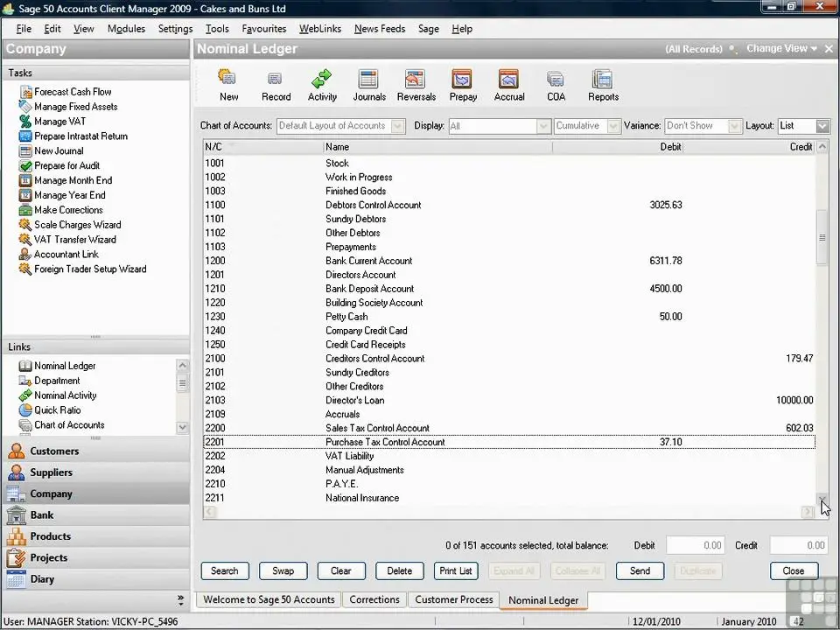This screenshot has width=840, height=630.
Task: Open the File menu
Action: 24,29
